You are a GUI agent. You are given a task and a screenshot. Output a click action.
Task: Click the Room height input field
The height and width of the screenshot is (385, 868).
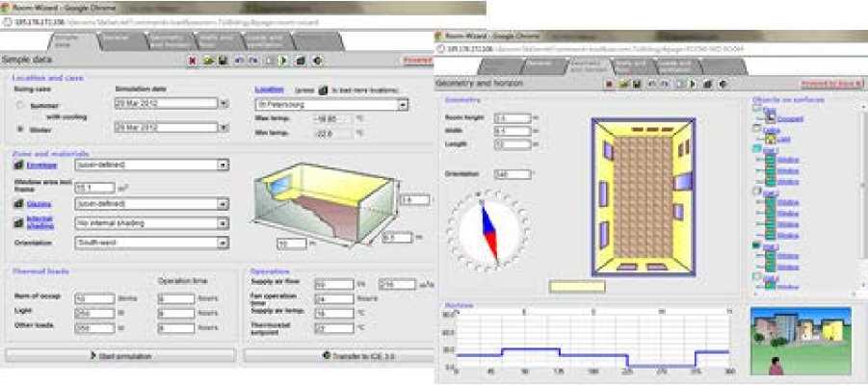(513, 117)
